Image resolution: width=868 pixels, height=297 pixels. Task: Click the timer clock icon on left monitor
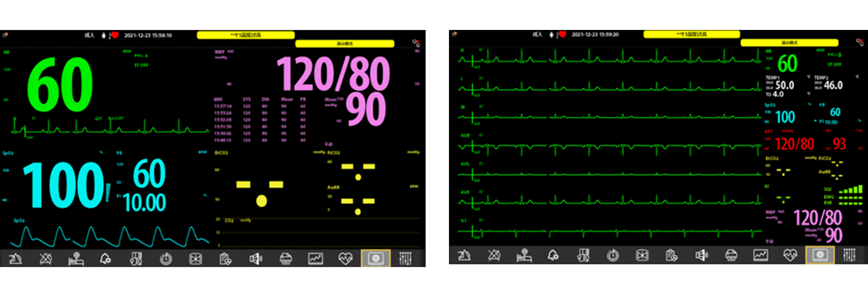166,258
